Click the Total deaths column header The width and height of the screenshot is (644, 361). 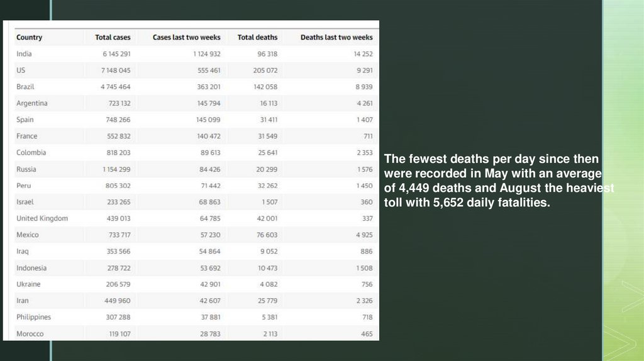click(x=257, y=38)
